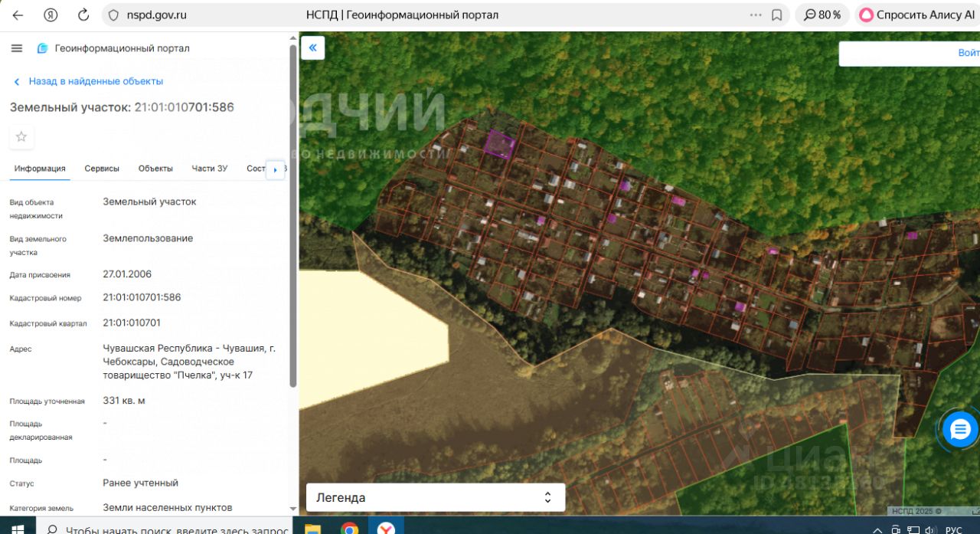The height and width of the screenshot is (534, 980).
Task: Open the chat support bubble
Action: pyautogui.click(x=960, y=429)
